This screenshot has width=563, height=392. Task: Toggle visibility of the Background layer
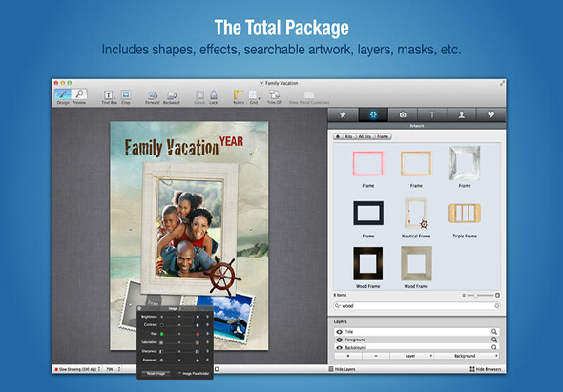(x=340, y=347)
